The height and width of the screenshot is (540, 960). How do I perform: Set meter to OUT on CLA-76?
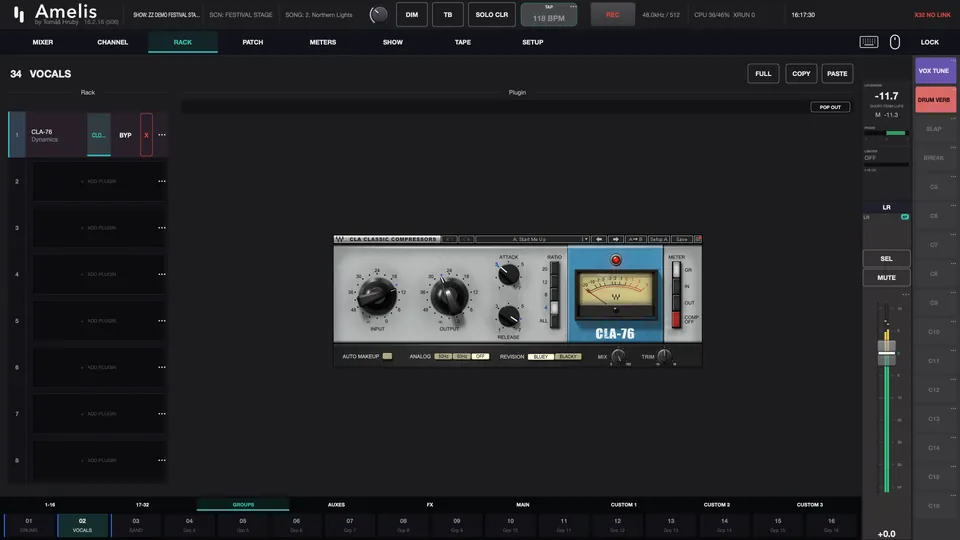tap(676, 302)
